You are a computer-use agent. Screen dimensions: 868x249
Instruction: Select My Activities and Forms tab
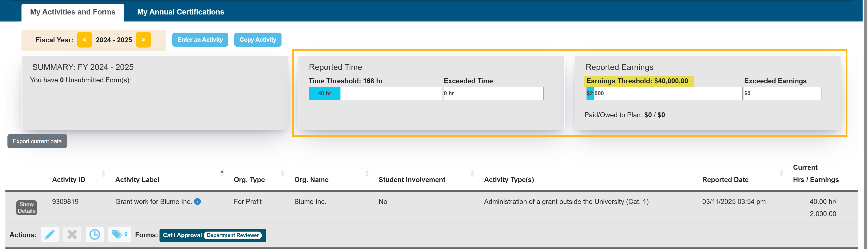point(73,12)
